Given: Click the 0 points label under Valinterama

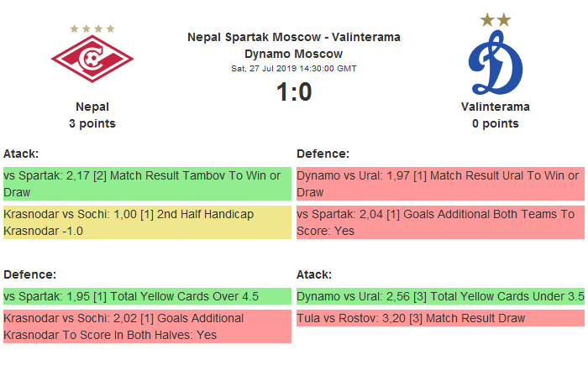Looking at the screenshot, I should click(x=496, y=123).
